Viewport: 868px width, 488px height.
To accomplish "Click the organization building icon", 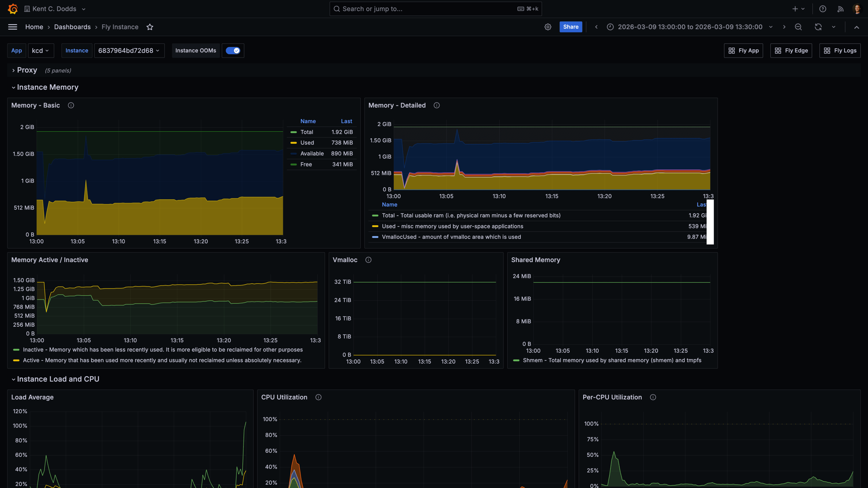I will (27, 9).
